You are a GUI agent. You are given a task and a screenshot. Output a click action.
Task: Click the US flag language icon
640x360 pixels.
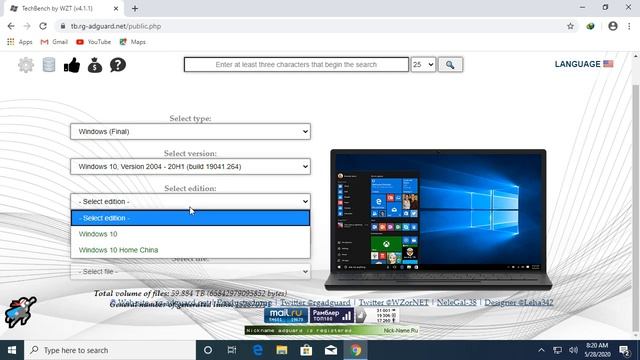click(x=608, y=64)
